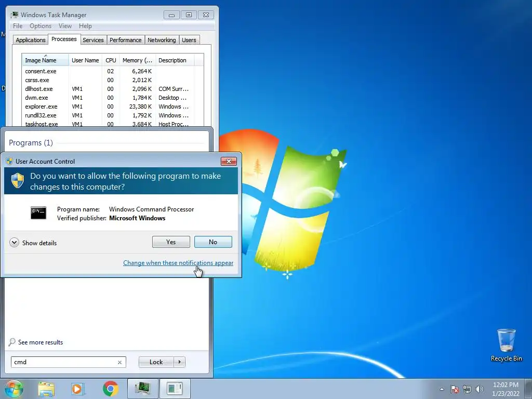The height and width of the screenshot is (399, 532).
Task: Click the search magnifier beside See more results
Action: tap(12, 342)
